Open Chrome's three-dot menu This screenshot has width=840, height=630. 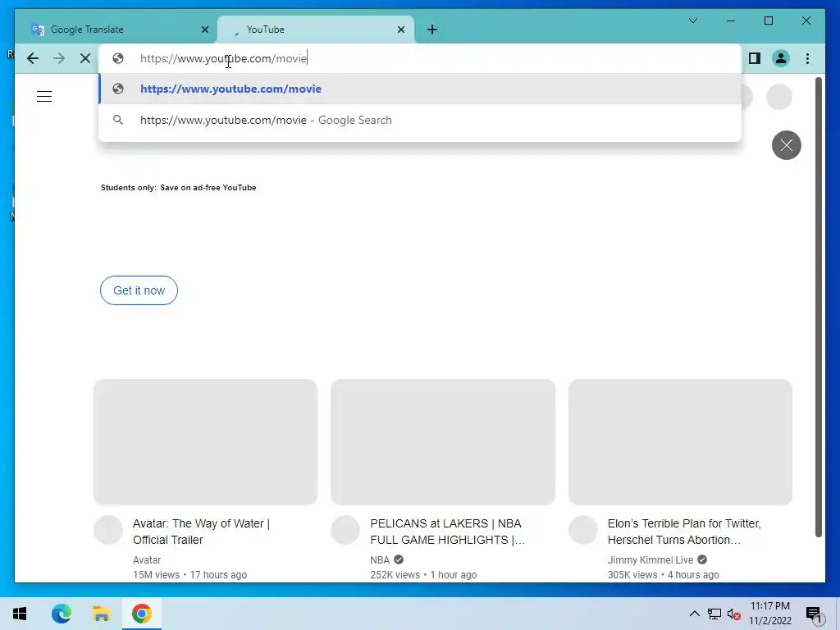(807, 58)
